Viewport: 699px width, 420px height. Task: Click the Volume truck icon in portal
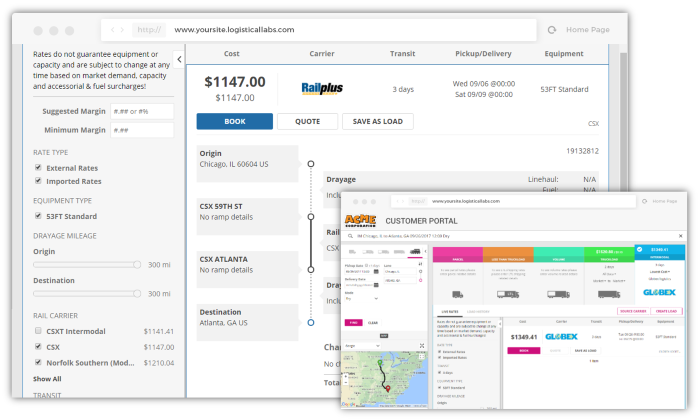pyautogui.click(x=558, y=294)
